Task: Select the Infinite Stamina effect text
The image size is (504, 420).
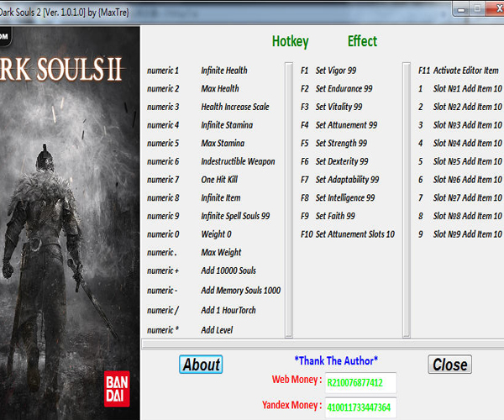Action: click(227, 125)
